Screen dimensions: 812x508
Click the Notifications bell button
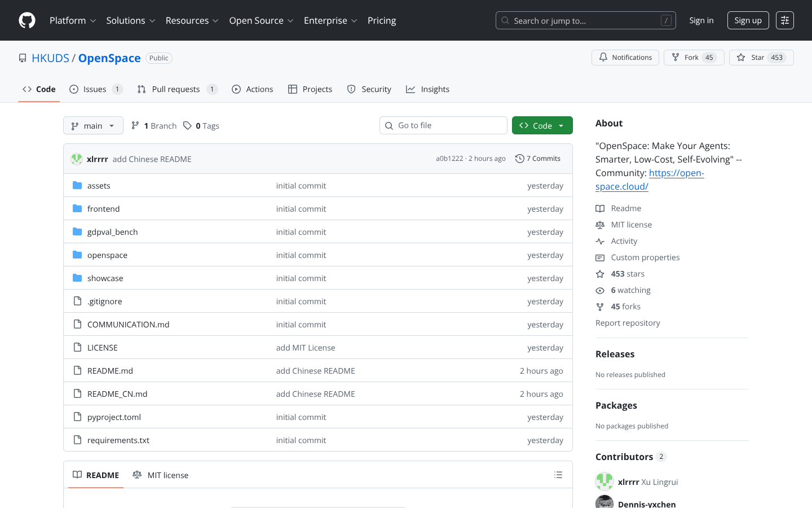tap(625, 58)
